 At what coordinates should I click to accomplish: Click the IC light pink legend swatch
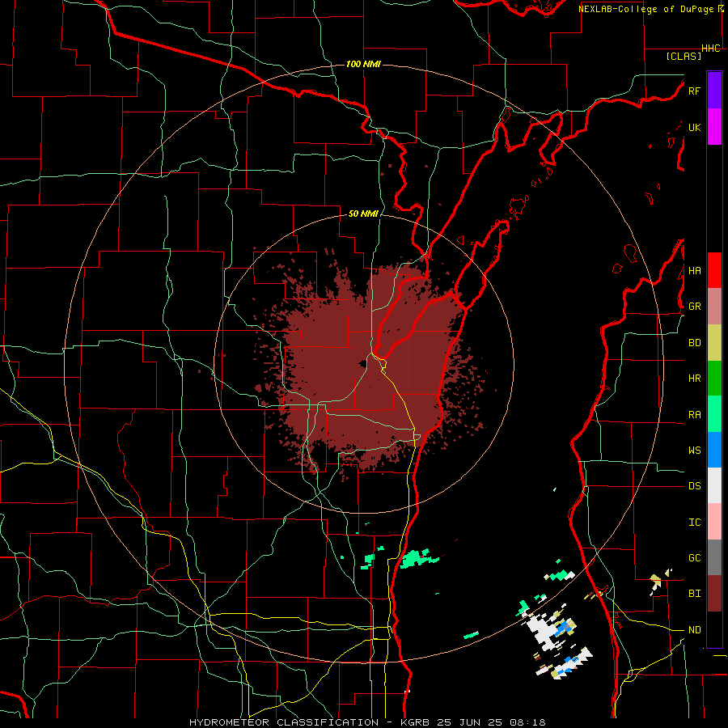coord(714,522)
